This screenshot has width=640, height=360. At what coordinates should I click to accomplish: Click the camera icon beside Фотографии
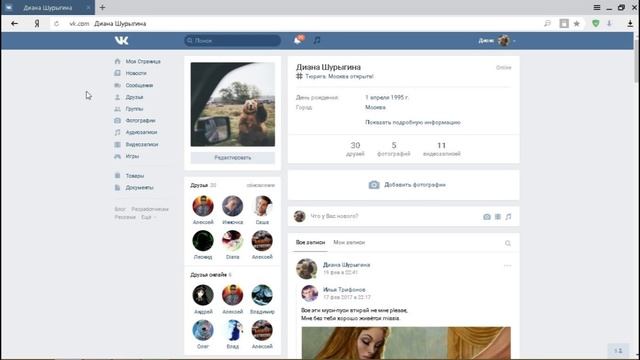tap(118, 120)
